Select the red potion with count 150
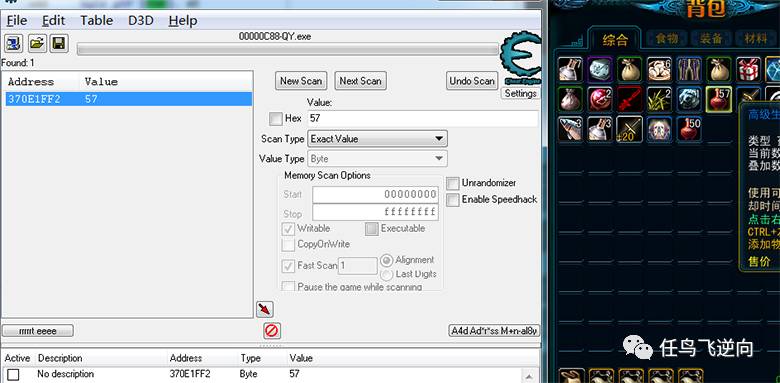This screenshot has height=383, width=780. 689,129
